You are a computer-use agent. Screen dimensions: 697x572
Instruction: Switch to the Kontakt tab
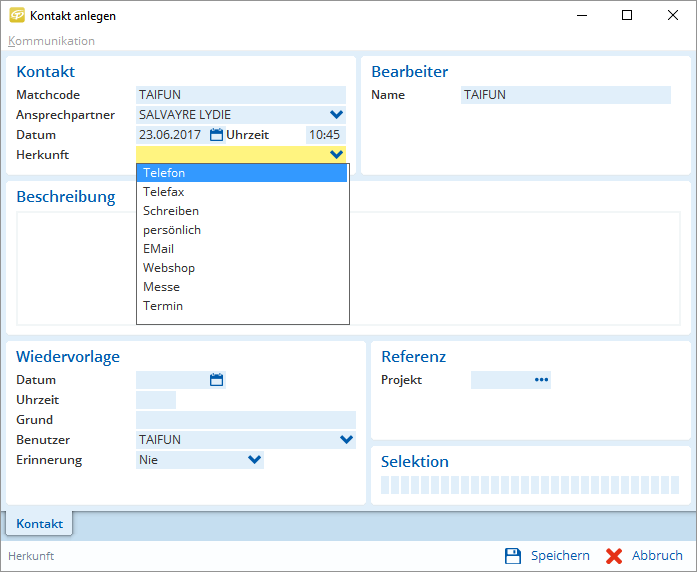click(39, 524)
